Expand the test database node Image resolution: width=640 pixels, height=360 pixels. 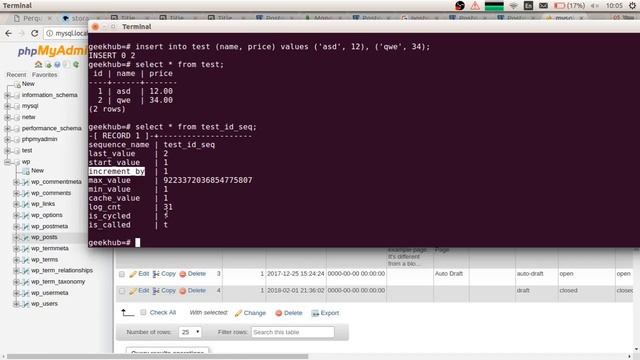click(x=7, y=151)
